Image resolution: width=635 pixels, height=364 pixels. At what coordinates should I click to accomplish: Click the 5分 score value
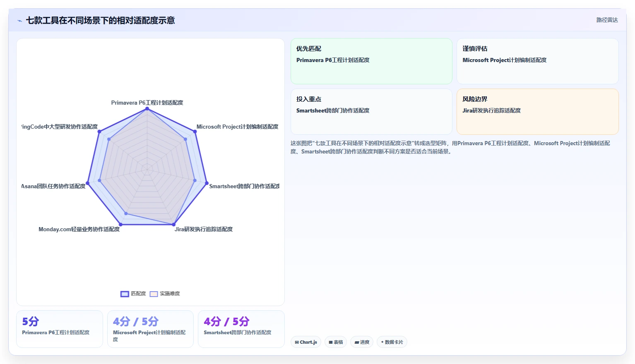[31, 321]
